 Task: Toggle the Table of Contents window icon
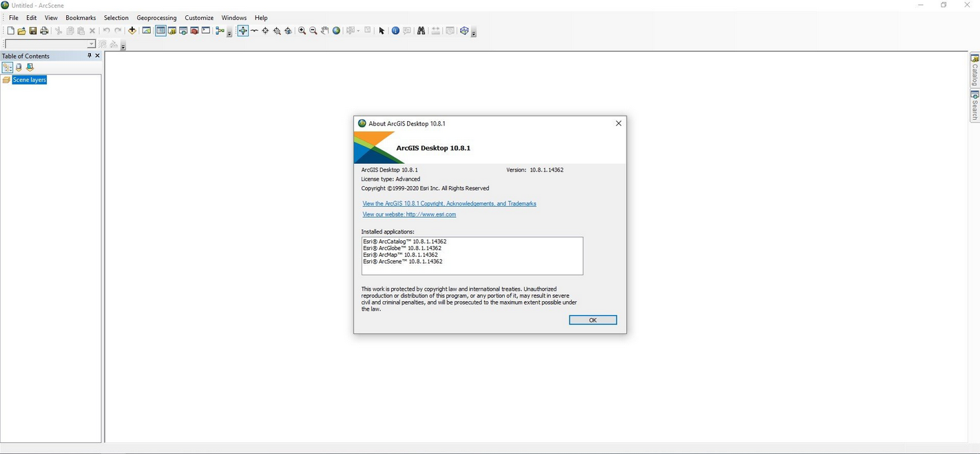160,31
